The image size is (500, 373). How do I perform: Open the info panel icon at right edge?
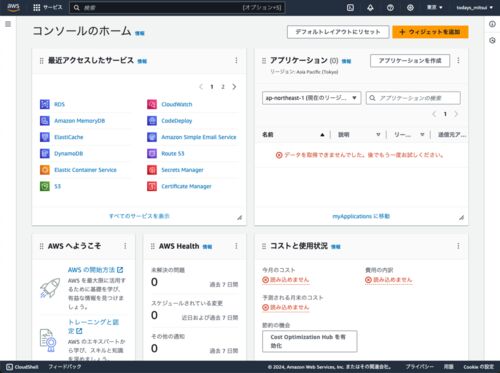point(492,24)
